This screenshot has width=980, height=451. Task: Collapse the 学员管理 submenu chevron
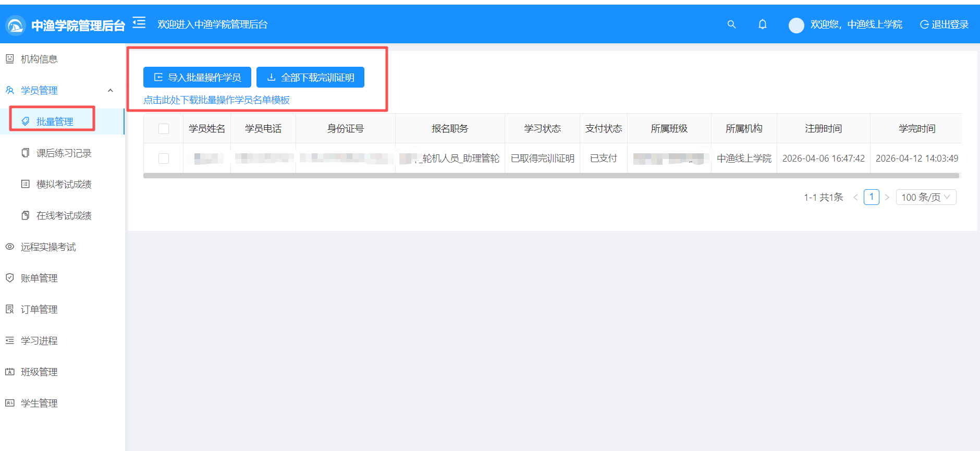click(x=111, y=90)
